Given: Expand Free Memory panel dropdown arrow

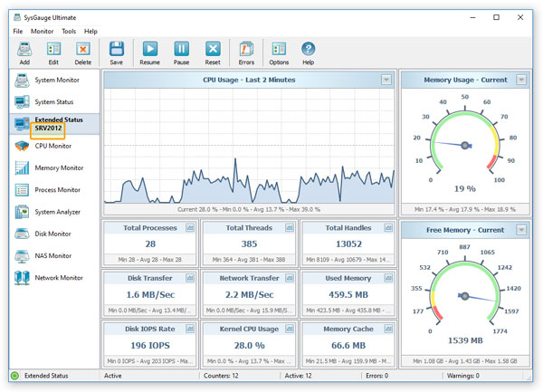Looking at the screenshot, I should [x=521, y=230].
